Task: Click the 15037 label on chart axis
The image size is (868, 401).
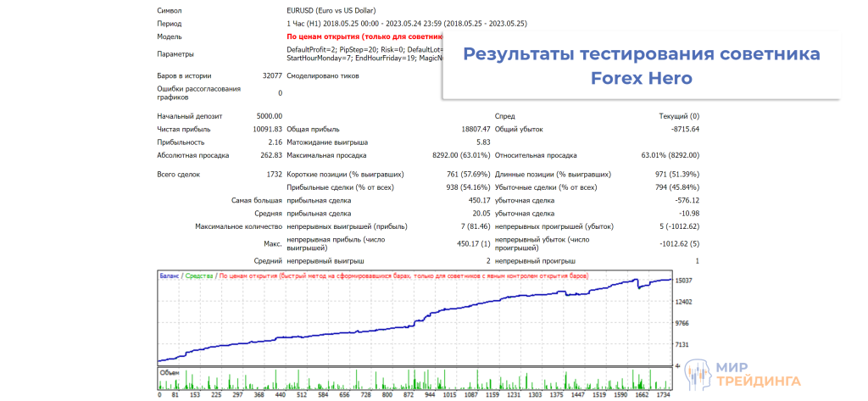Action: pyautogui.click(x=684, y=280)
